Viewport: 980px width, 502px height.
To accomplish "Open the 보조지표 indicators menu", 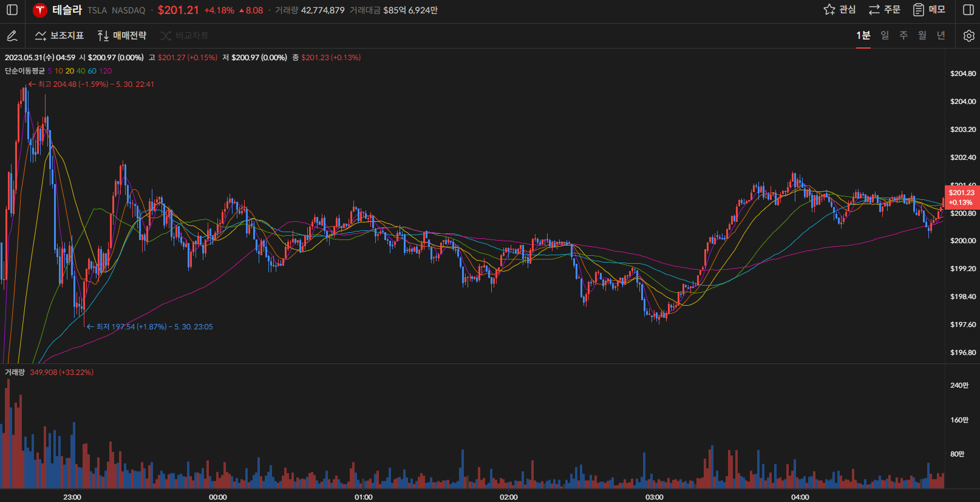I will pyautogui.click(x=60, y=36).
